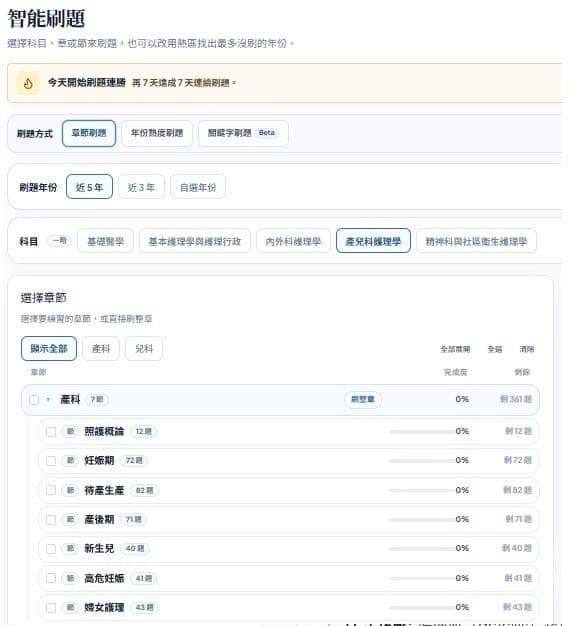The width and height of the screenshot is (570, 626).
Task: Select the 新生兒 checkbox
Action: 51,549
